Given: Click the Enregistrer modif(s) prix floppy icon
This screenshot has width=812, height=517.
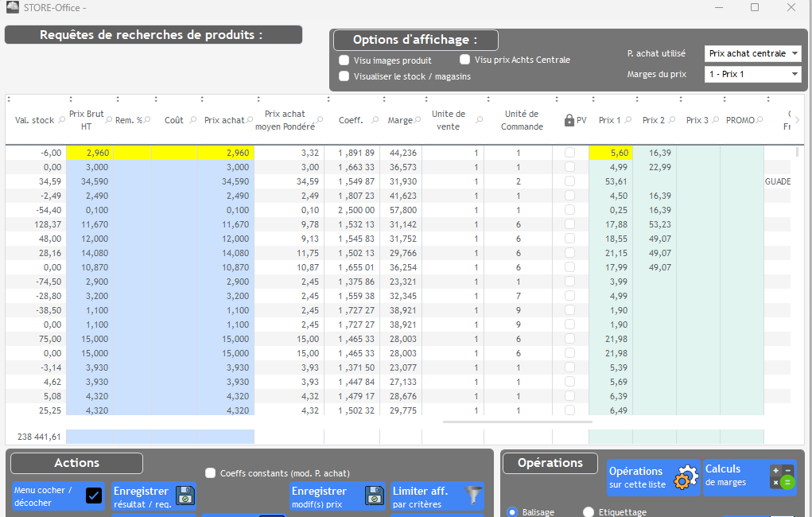Looking at the screenshot, I should click(x=374, y=496).
